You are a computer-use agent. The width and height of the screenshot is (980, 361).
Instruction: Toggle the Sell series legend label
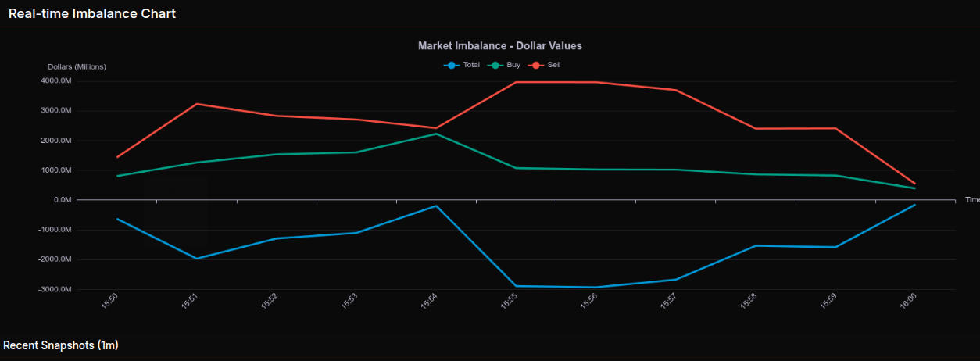click(x=553, y=65)
